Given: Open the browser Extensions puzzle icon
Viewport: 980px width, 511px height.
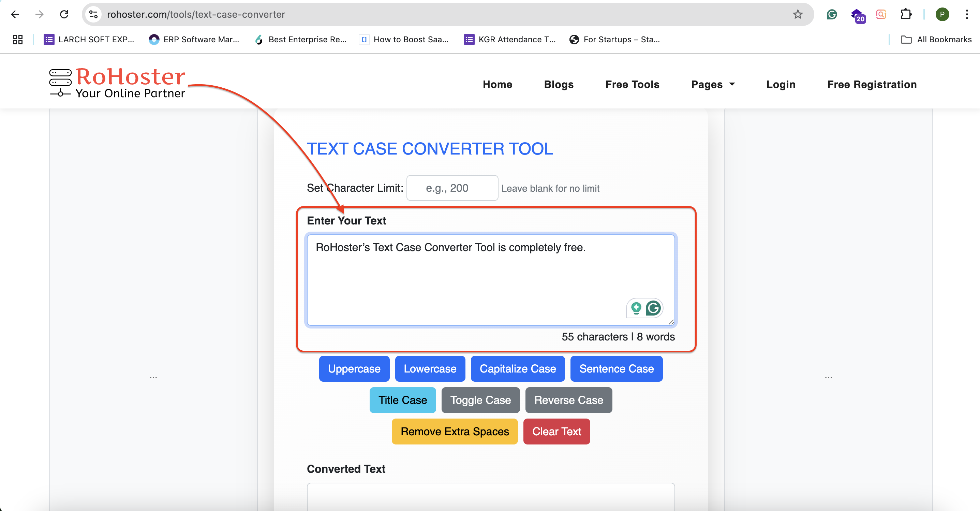Looking at the screenshot, I should point(906,14).
